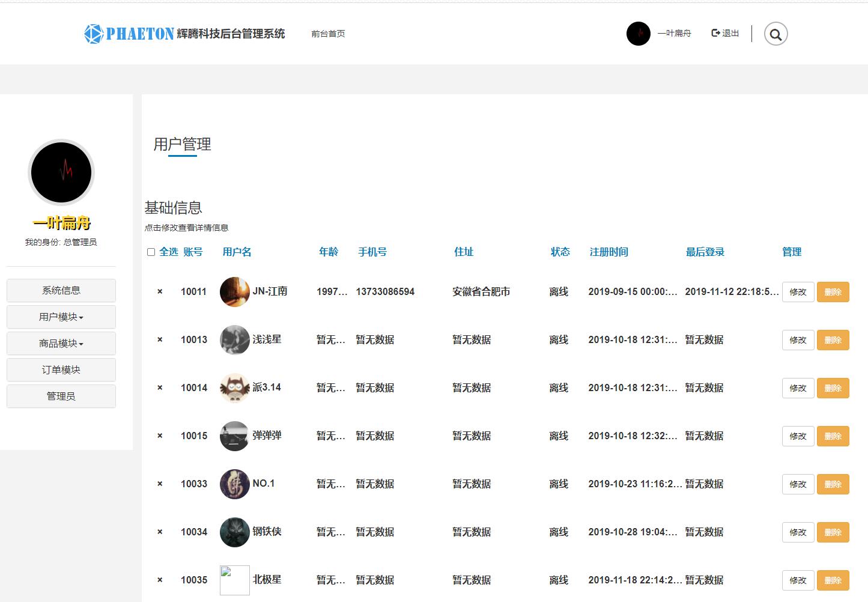Viewport: 868px width, 602px height.
Task: Open the search magnifier icon
Action: point(775,34)
